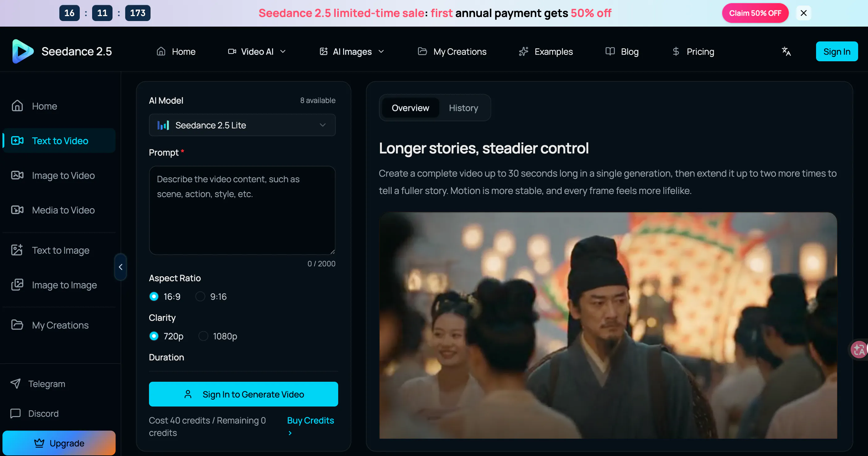The width and height of the screenshot is (868, 456).
Task: Click the Text to Video sidebar icon
Action: [17, 141]
